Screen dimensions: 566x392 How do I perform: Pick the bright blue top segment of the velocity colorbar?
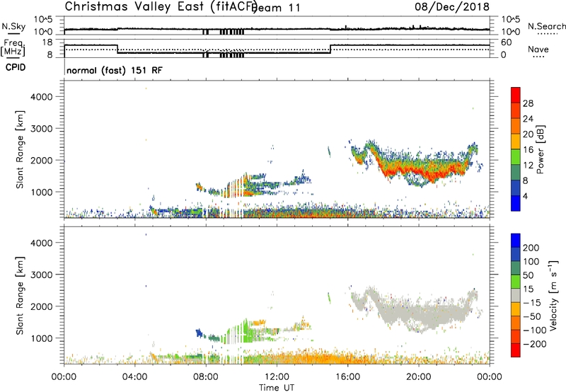click(516, 241)
